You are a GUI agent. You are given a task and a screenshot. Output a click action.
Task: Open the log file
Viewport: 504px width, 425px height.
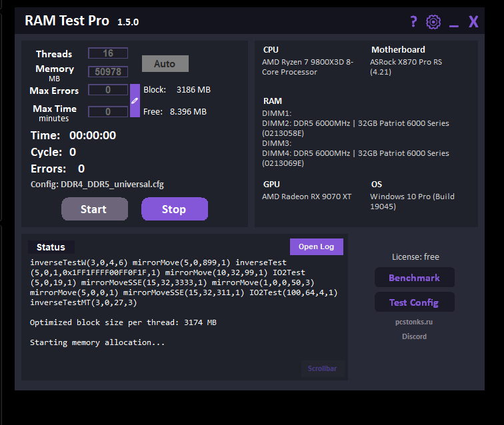316,246
